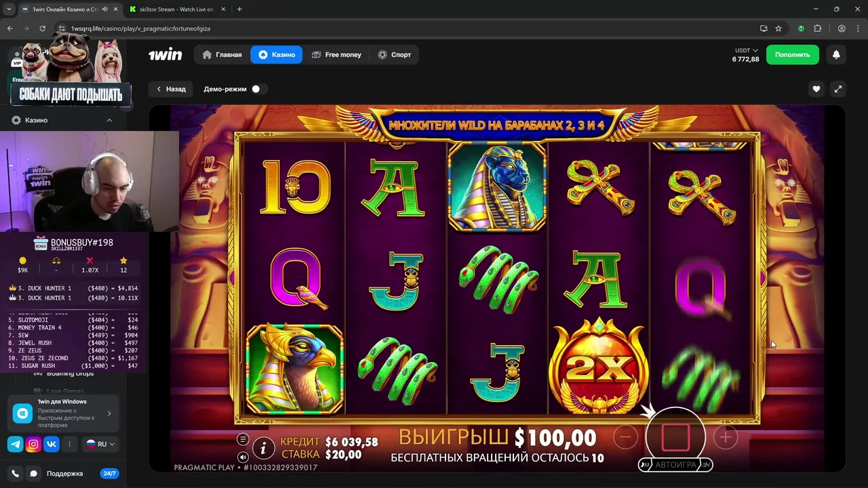Open the VK social link
Image resolution: width=868 pixels, height=488 pixels.
point(52,444)
